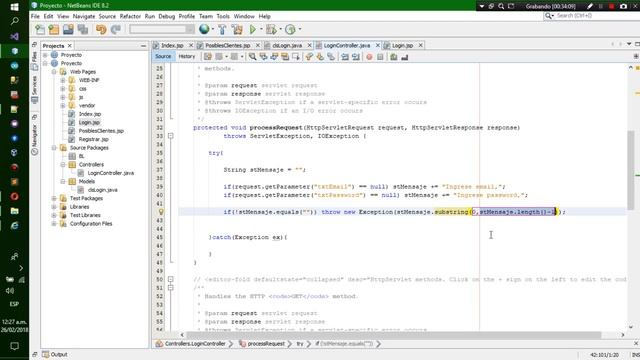Image resolution: width=640 pixels, height=360 pixels.
Task: Run the project with green play icon
Action: point(253,29)
